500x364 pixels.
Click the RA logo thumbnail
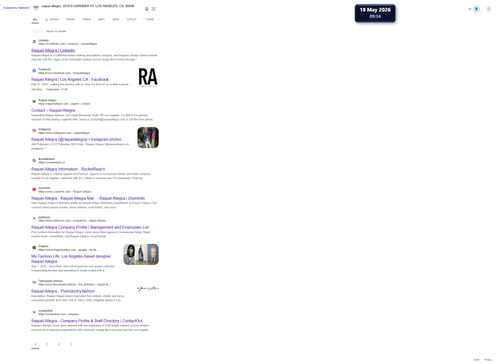coord(148,77)
